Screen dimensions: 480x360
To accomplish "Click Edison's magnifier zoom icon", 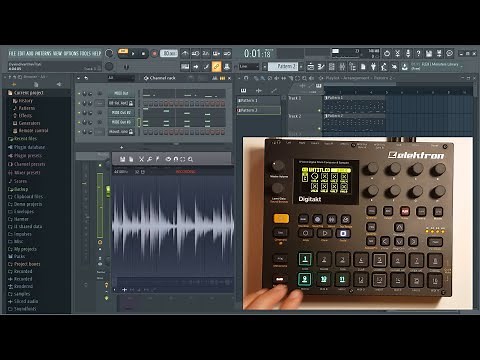I will [190, 159].
